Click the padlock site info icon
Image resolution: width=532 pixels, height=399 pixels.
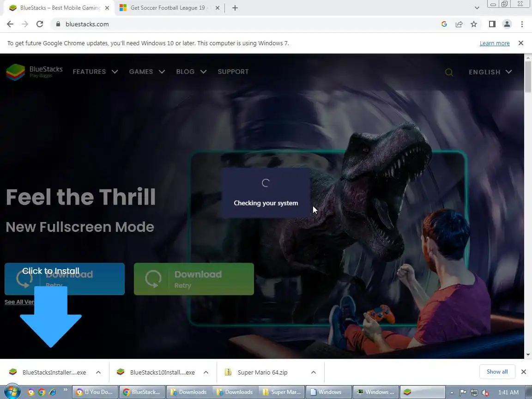58,24
